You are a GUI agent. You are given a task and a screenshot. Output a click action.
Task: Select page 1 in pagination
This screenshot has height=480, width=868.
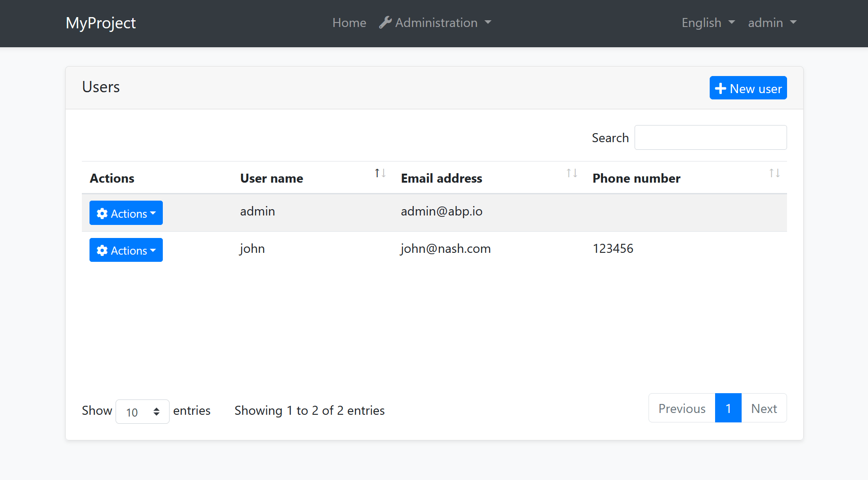(x=728, y=408)
